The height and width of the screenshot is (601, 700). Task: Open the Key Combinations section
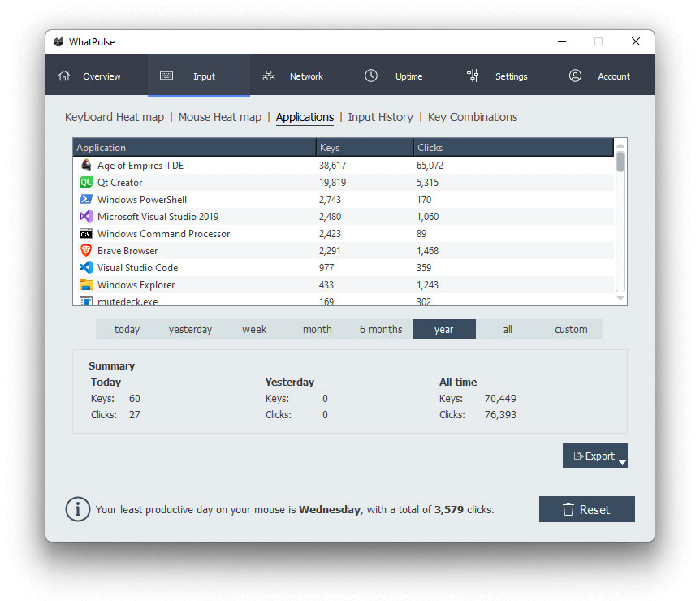click(x=472, y=117)
